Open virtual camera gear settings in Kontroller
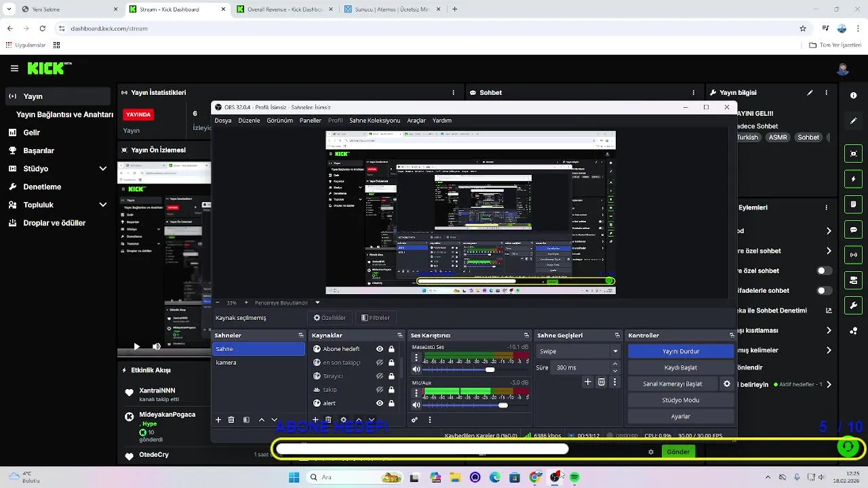Viewport: 868px width, 488px height. (x=727, y=384)
